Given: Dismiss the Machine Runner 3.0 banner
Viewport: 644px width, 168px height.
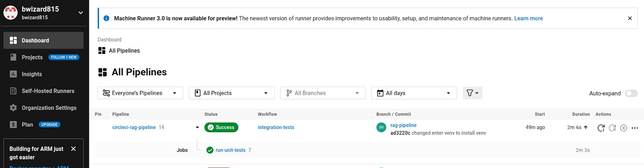Looking at the screenshot, I should click(x=630, y=18).
